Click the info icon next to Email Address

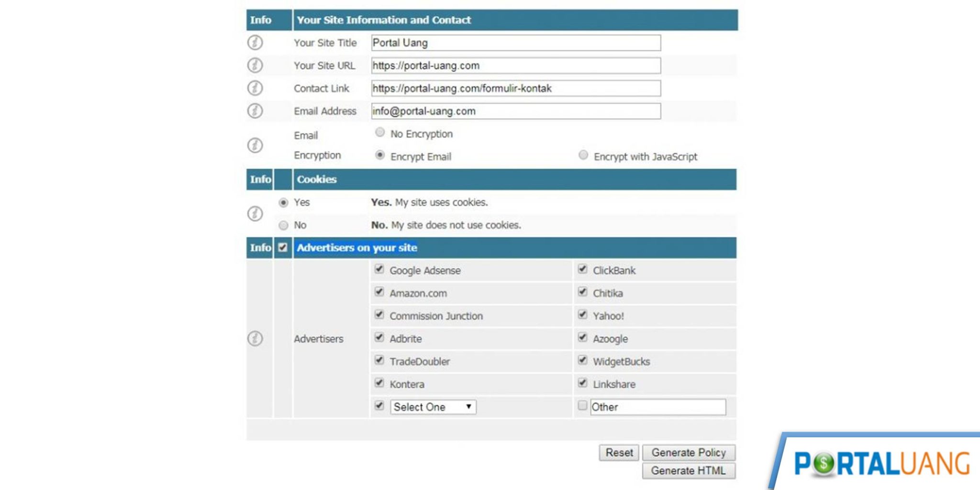coord(254,111)
